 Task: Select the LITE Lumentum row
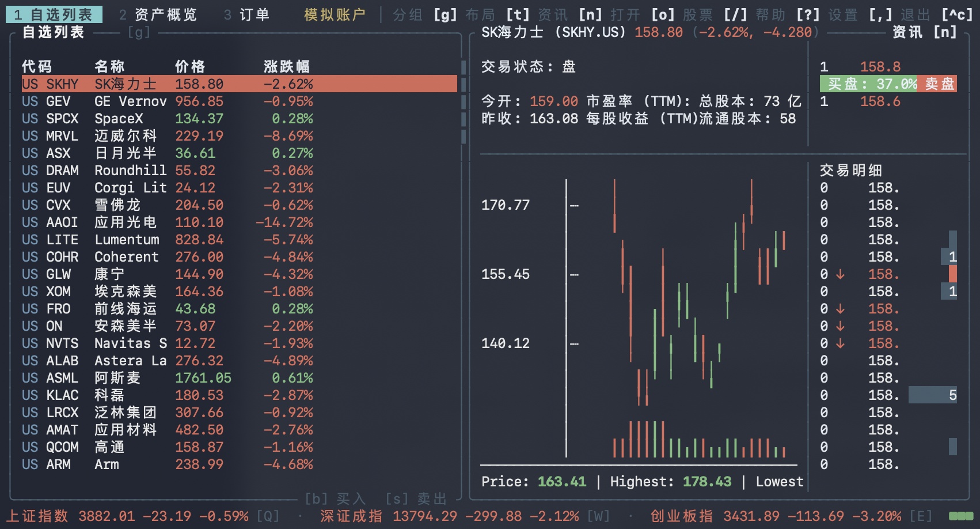tap(240, 240)
